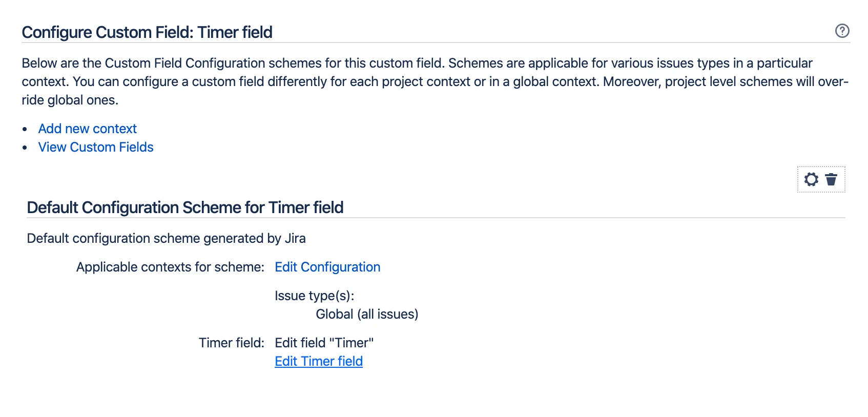Open the Edit Timer field link
The image size is (868, 417).
coord(319,361)
